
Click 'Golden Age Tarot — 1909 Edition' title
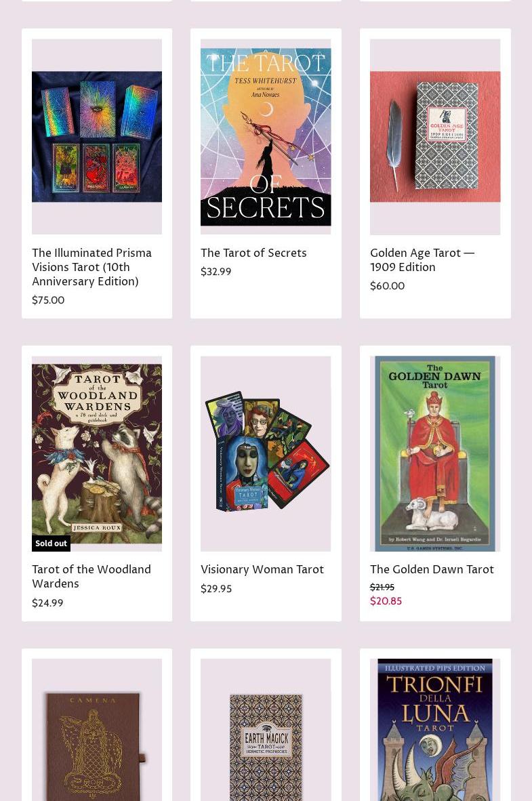(x=422, y=260)
